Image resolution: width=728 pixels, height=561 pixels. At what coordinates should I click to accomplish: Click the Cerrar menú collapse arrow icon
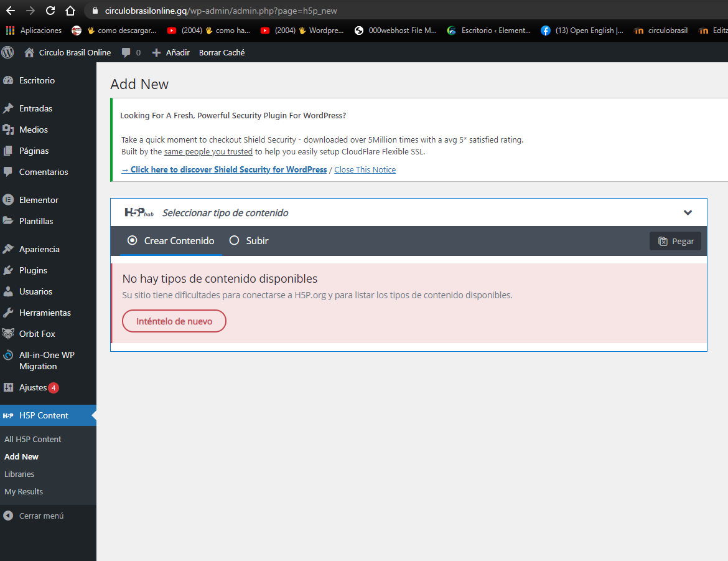coord(8,516)
